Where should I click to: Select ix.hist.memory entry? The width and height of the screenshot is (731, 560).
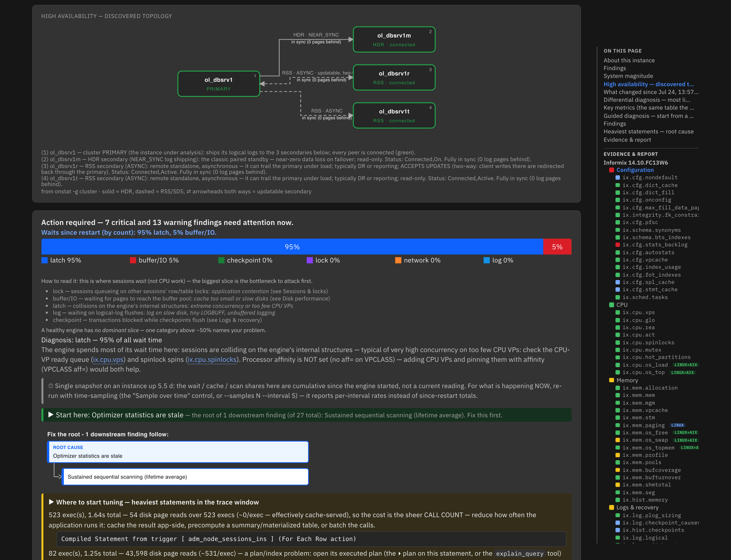coord(645,500)
